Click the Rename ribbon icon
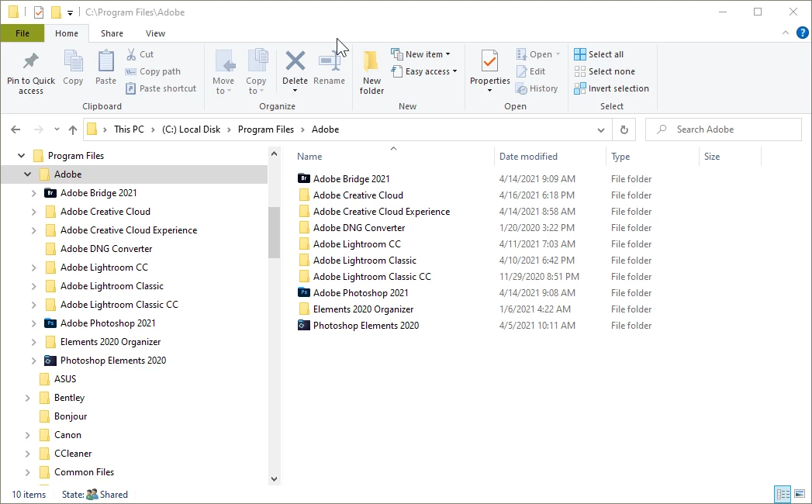Screen dimensions: 812x504 tap(329, 61)
